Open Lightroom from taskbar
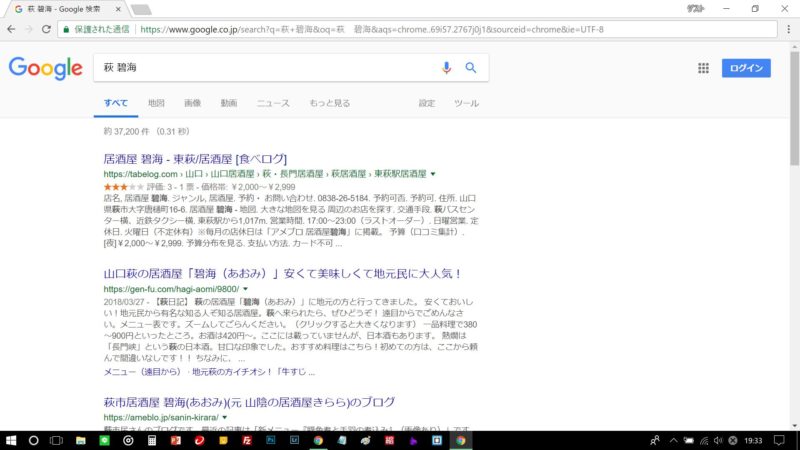800x450 pixels. click(x=294, y=440)
